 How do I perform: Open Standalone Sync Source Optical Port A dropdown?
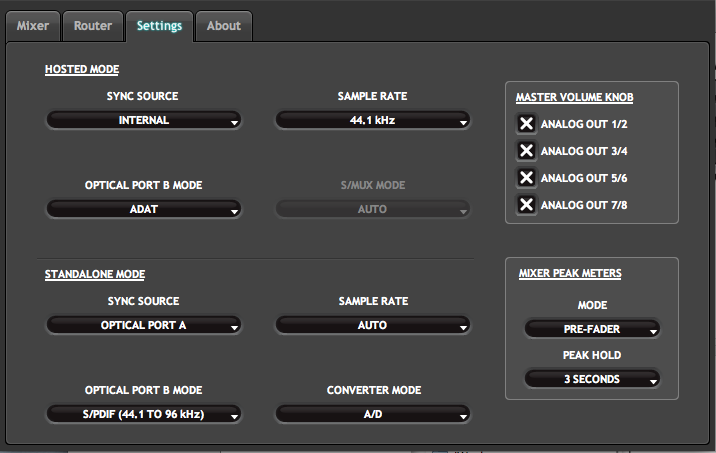[x=144, y=326]
